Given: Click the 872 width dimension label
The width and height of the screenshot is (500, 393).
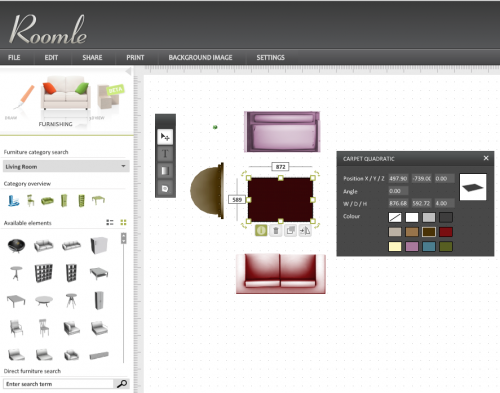Looking at the screenshot, I should coord(280,167).
